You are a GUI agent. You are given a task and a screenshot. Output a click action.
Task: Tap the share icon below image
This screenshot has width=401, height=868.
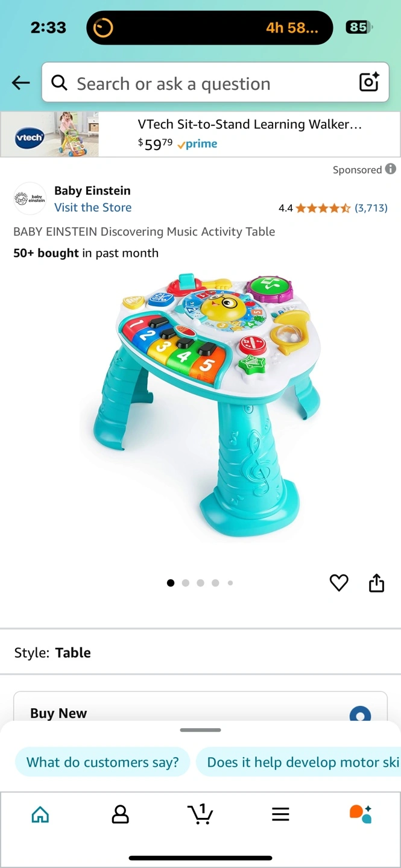[376, 583]
